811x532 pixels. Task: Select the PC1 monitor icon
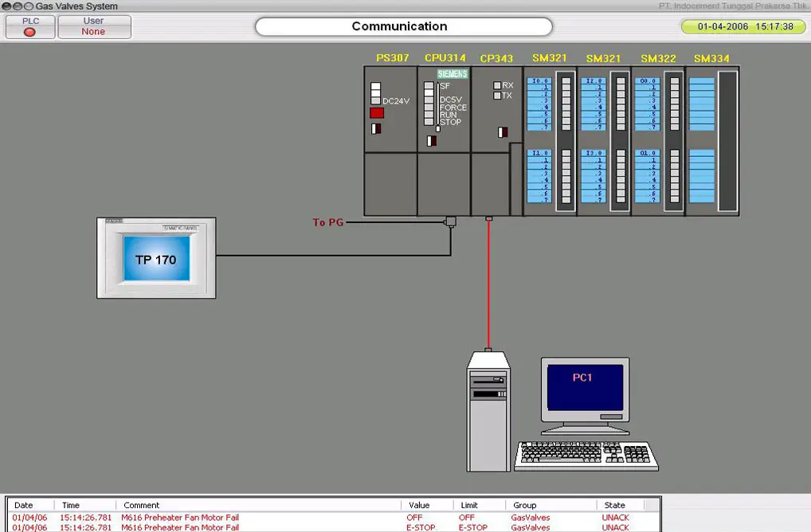[584, 389]
